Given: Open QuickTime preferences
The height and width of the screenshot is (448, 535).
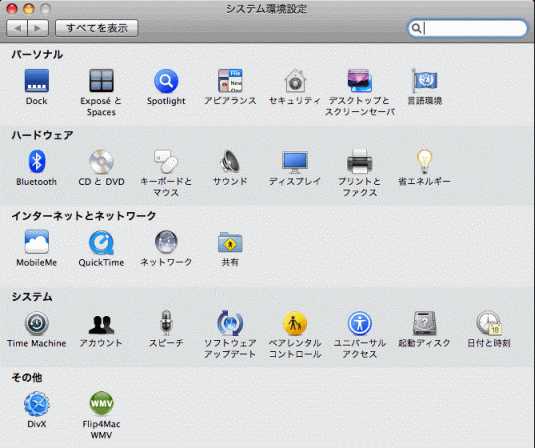Looking at the screenshot, I should tap(101, 243).
